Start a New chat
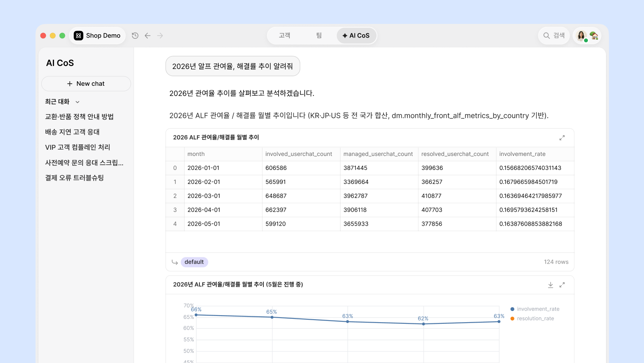 tap(86, 84)
